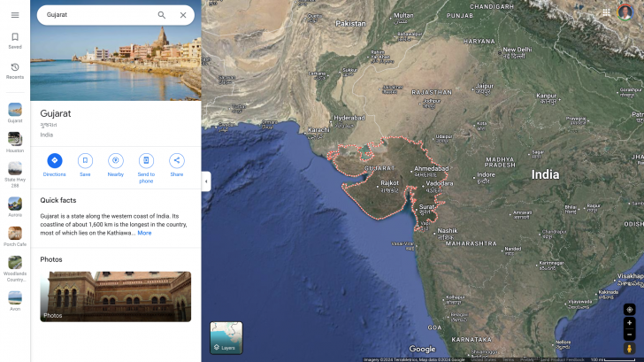
Task: Click the search magnifier icon
Action: [x=161, y=15]
